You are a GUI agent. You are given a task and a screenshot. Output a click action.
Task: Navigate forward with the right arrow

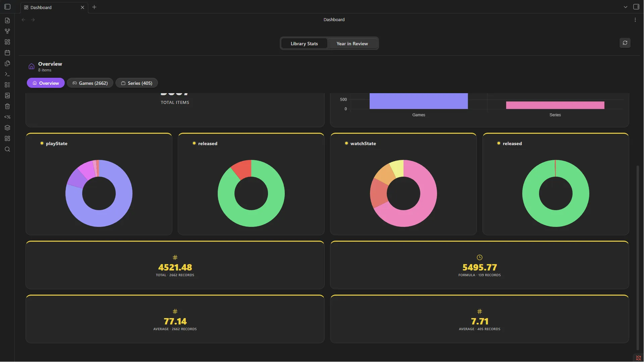pos(33,20)
